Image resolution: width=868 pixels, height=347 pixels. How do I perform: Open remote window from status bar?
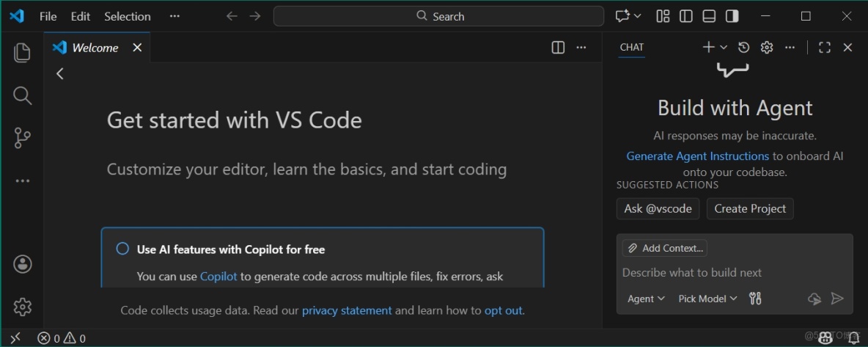pos(15,337)
